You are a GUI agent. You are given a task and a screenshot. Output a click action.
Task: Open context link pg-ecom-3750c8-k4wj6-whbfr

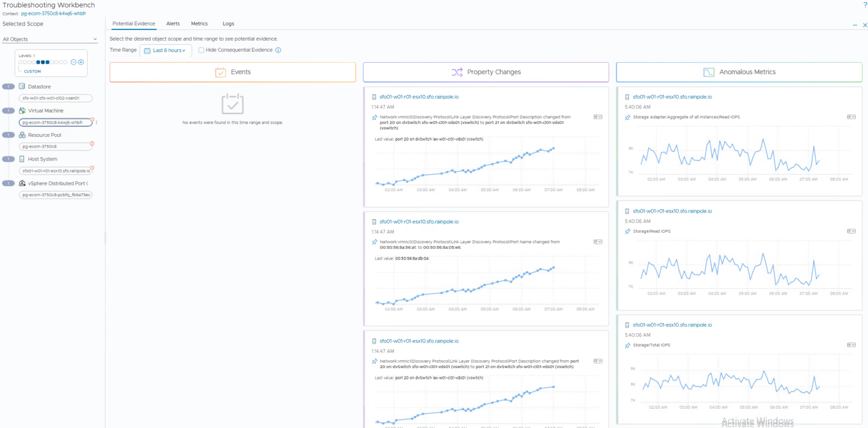point(54,13)
